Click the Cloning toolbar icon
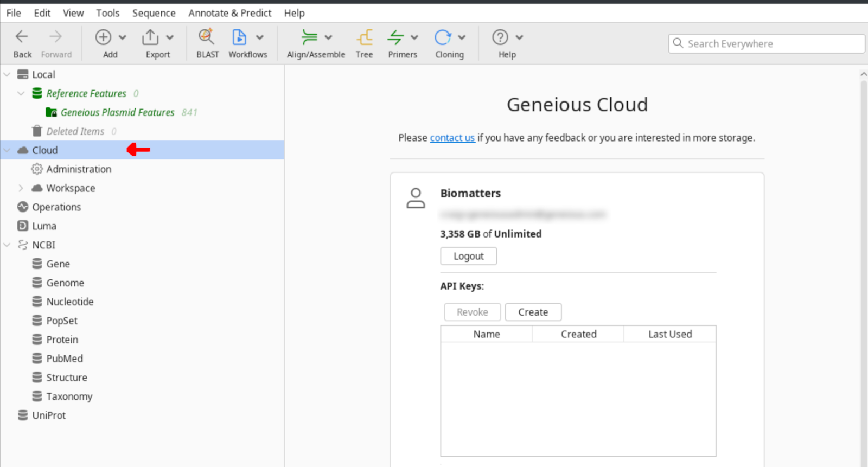This screenshot has height=467, width=868. tap(443, 37)
